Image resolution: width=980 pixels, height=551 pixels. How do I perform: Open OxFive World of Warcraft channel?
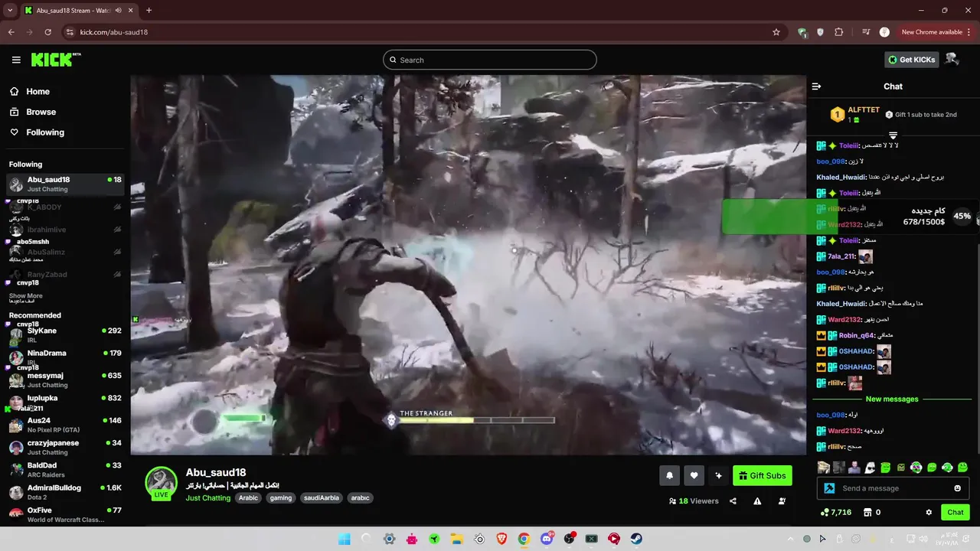pos(65,515)
